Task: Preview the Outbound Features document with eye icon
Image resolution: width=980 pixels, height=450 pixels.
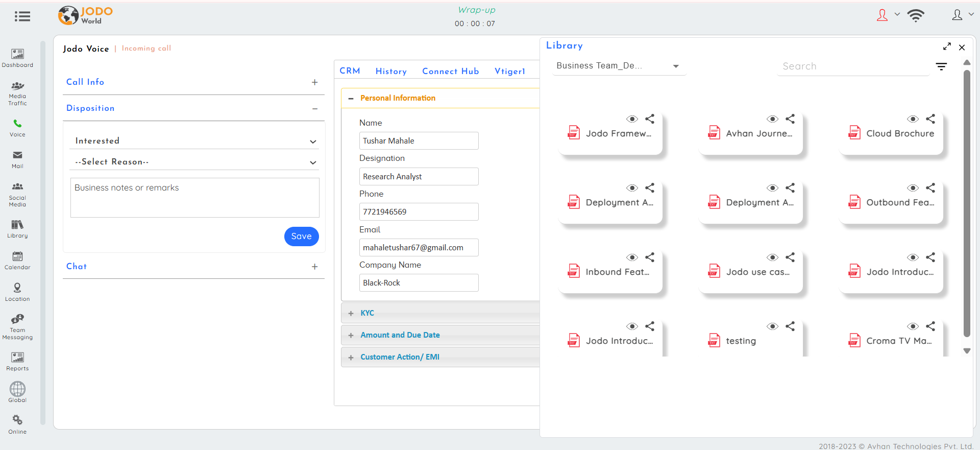Action: [x=913, y=188]
